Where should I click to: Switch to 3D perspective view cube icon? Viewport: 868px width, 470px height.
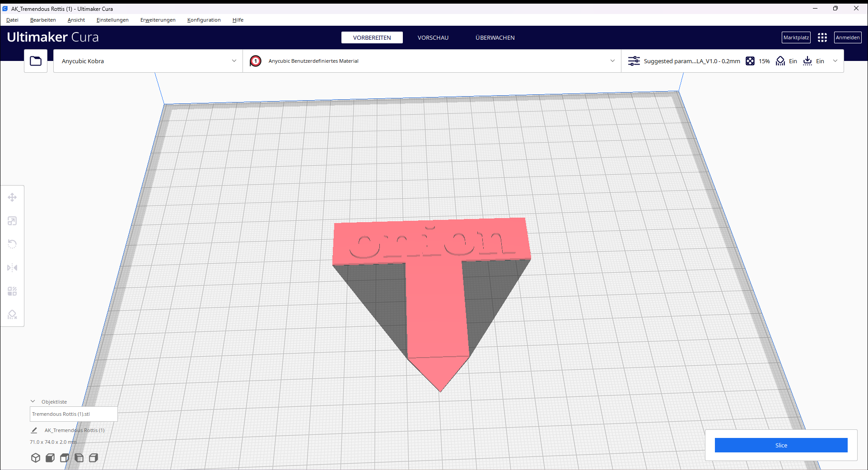(36, 458)
